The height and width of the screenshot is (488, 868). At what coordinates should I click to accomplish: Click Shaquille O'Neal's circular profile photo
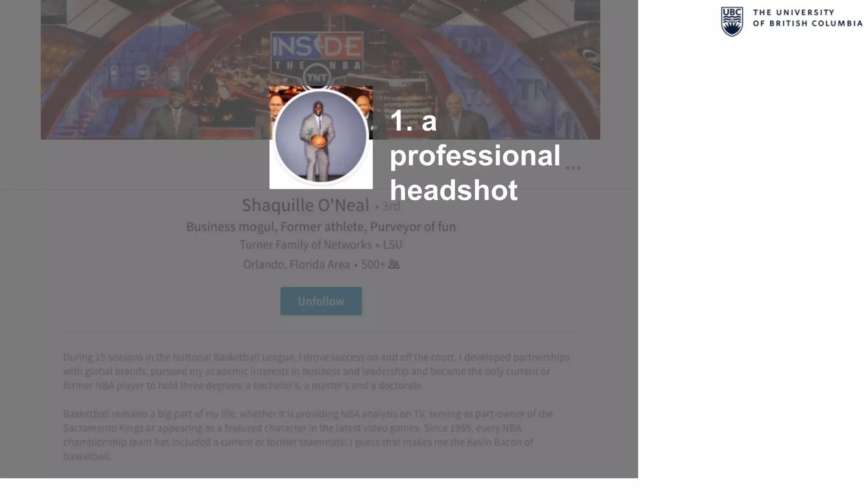click(321, 136)
